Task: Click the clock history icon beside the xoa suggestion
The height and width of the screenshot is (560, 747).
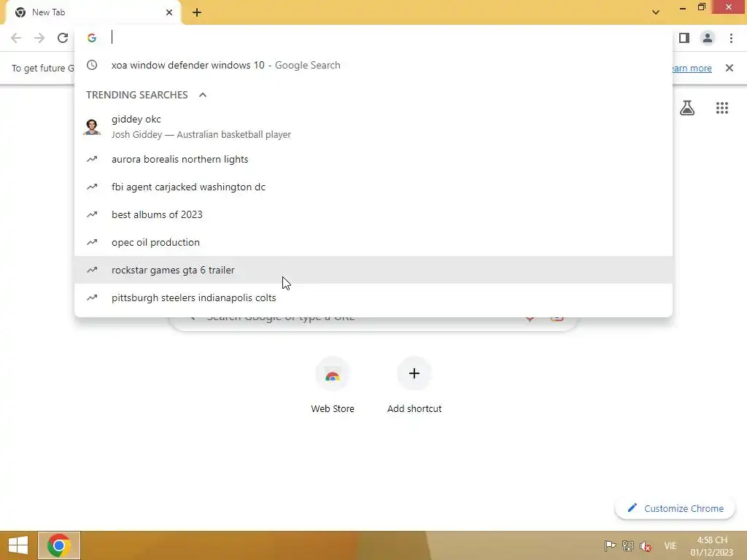Action: tap(92, 65)
